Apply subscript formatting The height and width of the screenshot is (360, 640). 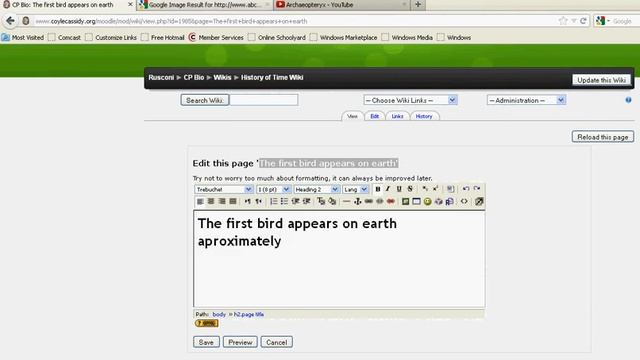(x=425, y=189)
